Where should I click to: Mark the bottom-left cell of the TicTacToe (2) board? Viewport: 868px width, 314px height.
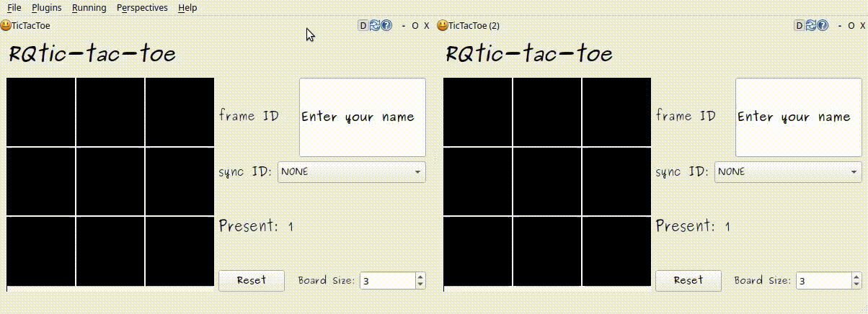coord(477,251)
